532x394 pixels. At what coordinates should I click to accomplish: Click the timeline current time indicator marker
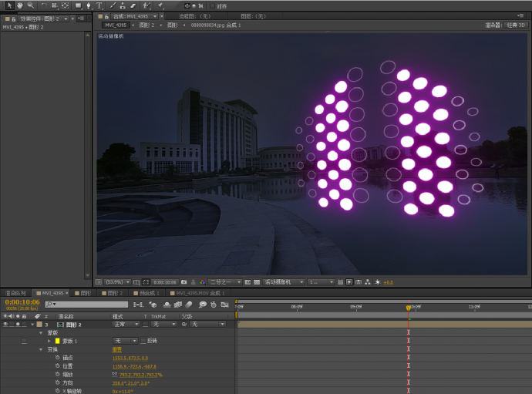(x=409, y=308)
